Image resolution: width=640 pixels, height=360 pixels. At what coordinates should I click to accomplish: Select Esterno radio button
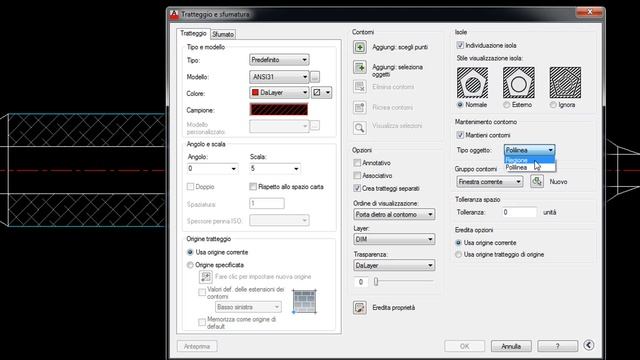[507, 105]
